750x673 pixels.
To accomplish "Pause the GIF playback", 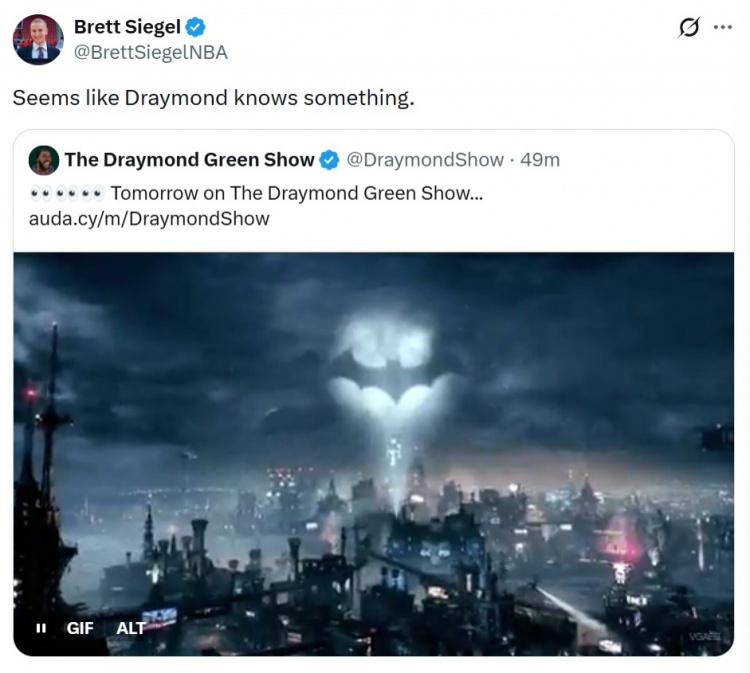I will pos(41,628).
